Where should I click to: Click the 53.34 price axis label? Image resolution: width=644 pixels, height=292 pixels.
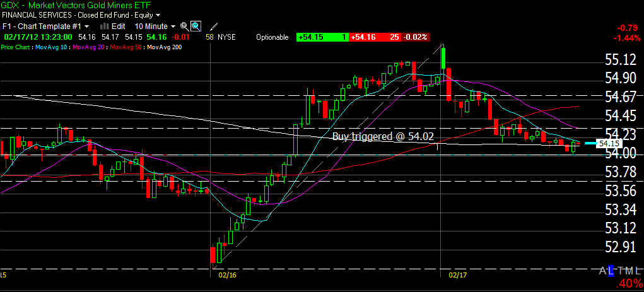(x=621, y=210)
